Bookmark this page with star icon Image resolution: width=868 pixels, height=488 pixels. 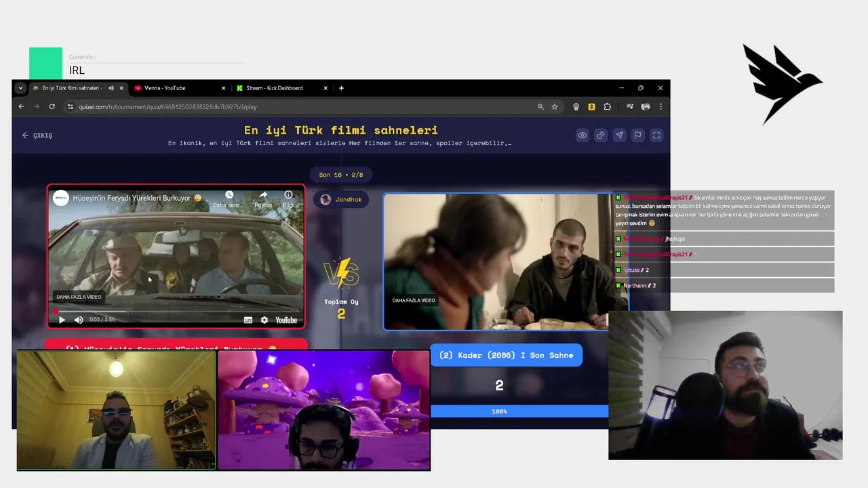555,106
